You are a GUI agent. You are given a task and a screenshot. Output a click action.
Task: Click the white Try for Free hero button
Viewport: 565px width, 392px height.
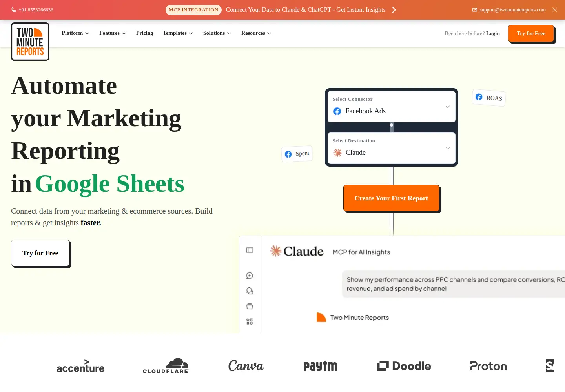(x=40, y=253)
